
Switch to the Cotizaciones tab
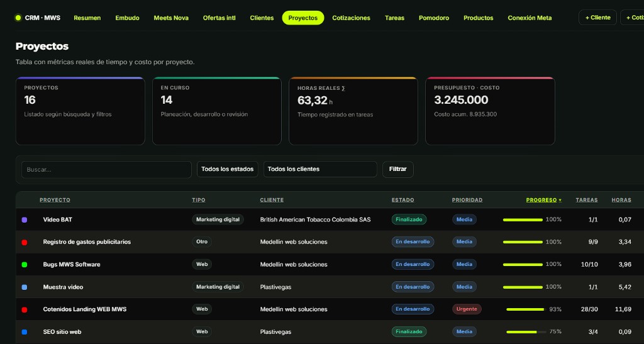351,18
